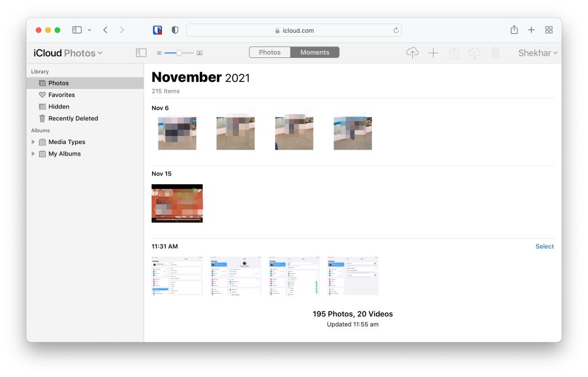Click the share selected photos icon
Screen dimensions: 588x377
tap(454, 53)
